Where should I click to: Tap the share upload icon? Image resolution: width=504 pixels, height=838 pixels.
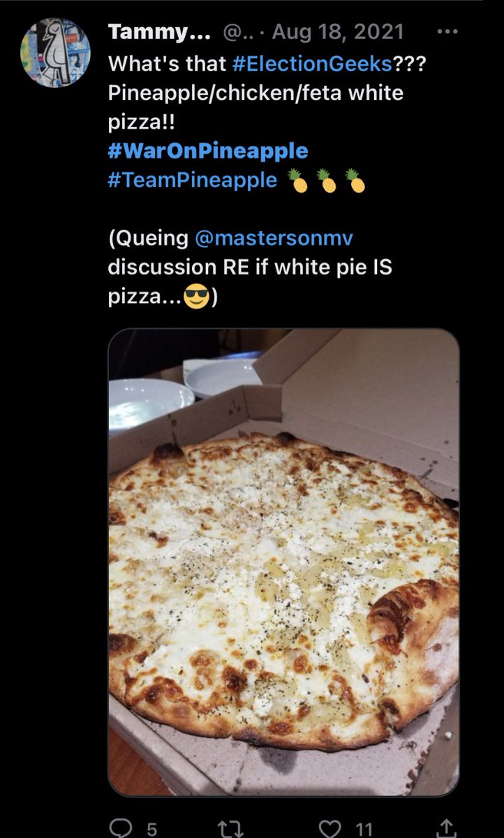[x=440, y=829]
